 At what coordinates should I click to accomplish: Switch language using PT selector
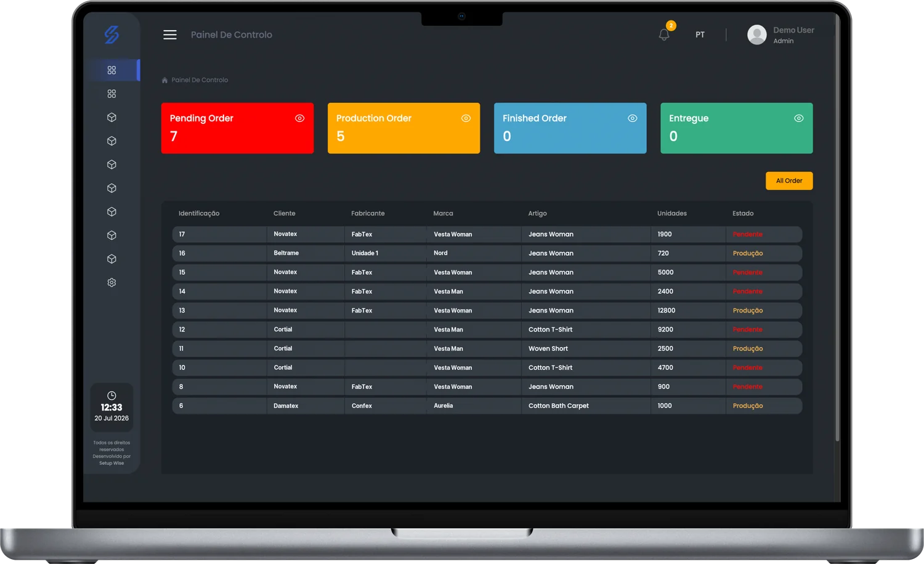700,35
